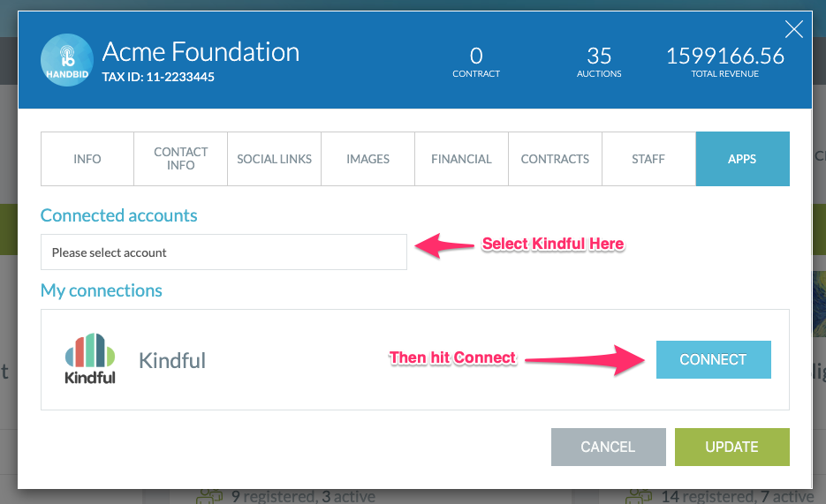View the Staff tab
Screen dimensions: 826x504
click(x=648, y=159)
